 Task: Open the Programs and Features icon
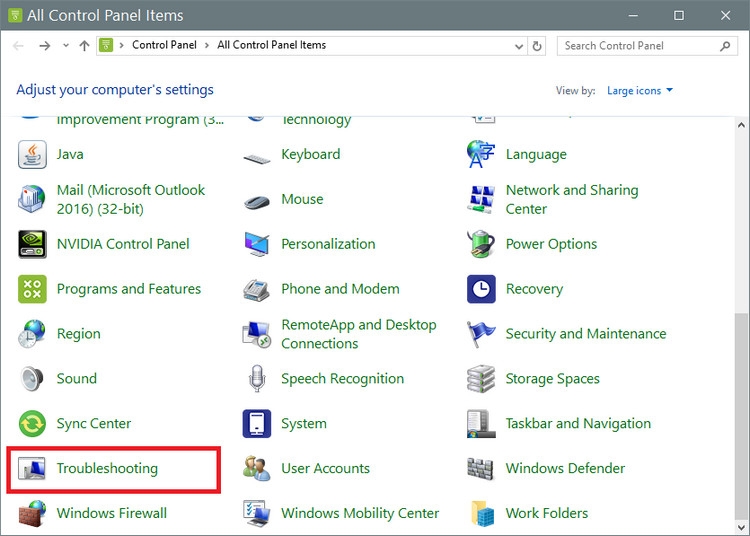(x=32, y=289)
